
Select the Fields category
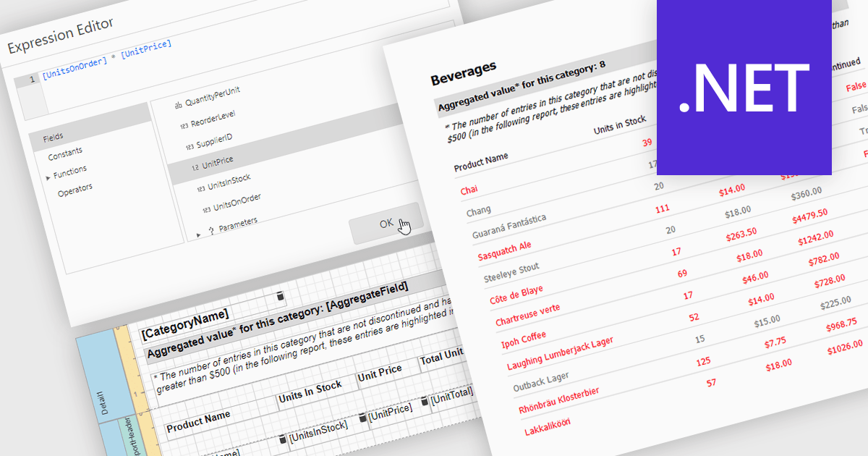click(x=53, y=137)
